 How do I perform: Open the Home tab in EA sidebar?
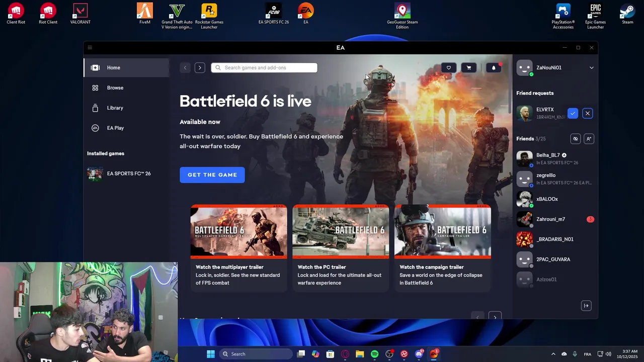pos(126,67)
